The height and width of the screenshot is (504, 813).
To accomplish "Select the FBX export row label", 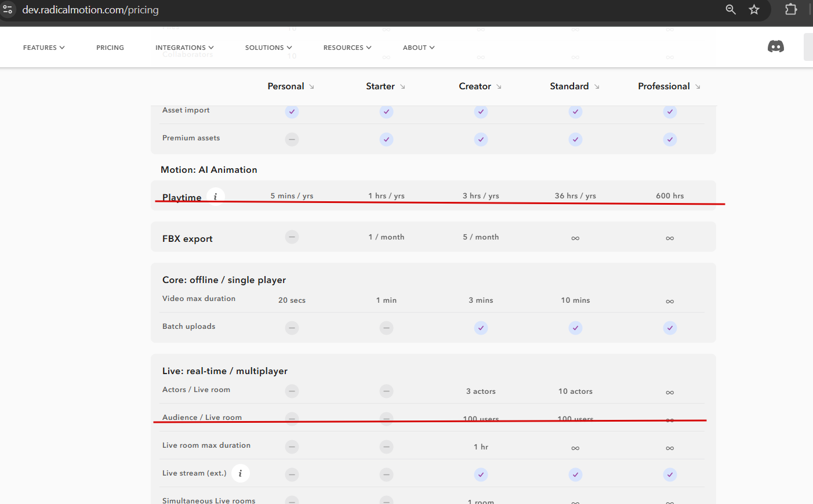I will [187, 238].
